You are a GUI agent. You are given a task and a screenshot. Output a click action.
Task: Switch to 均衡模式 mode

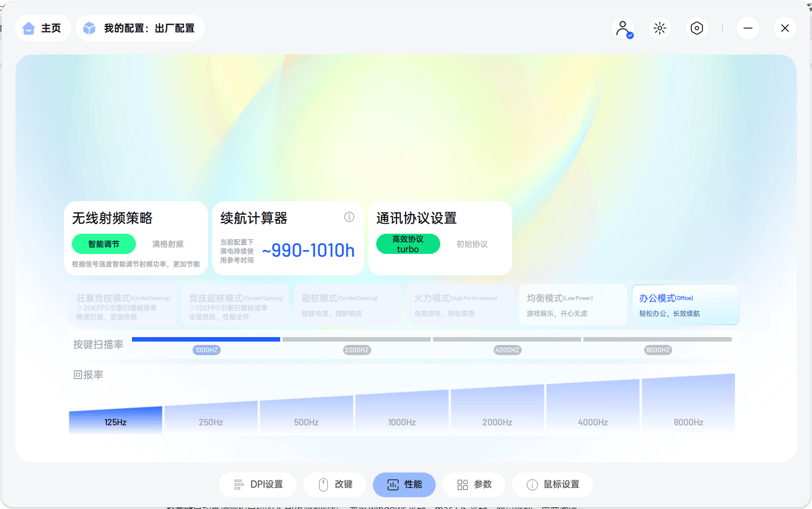pyautogui.click(x=573, y=305)
